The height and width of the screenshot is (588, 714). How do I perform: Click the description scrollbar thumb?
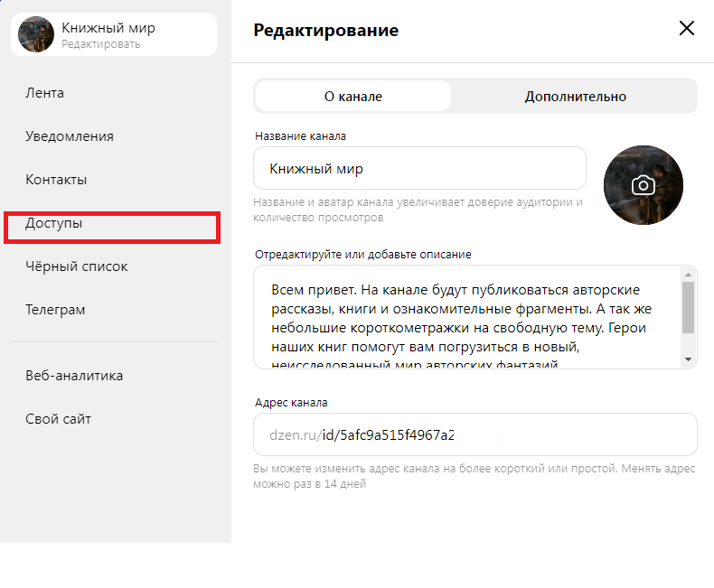688,307
